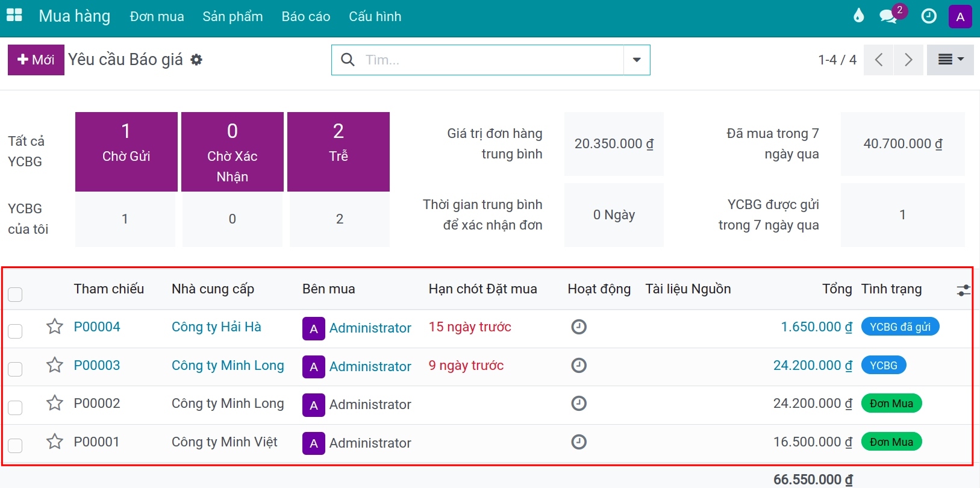Screen dimensions: 980x488
Task: Filter by Trễ card
Action: click(339, 152)
